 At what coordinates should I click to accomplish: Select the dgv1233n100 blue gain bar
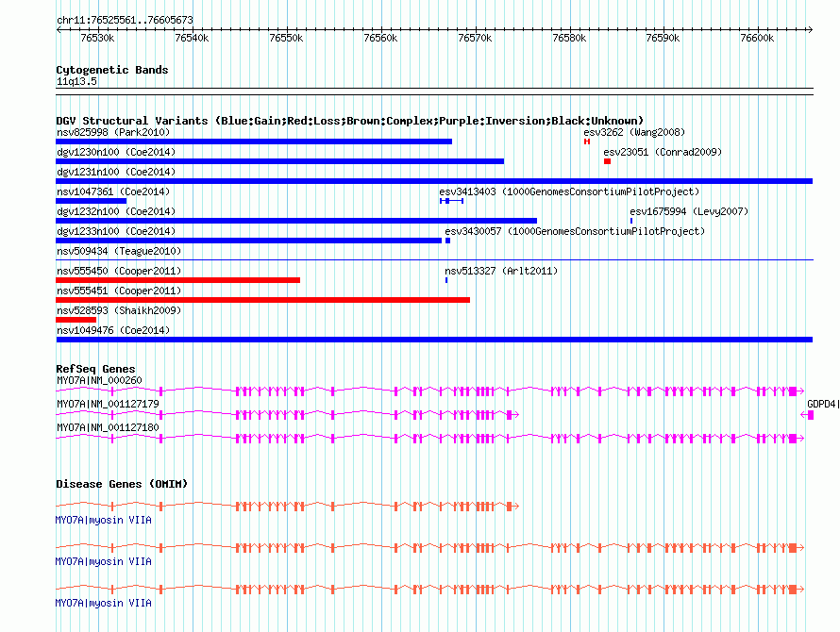pyautogui.click(x=248, y=241)
